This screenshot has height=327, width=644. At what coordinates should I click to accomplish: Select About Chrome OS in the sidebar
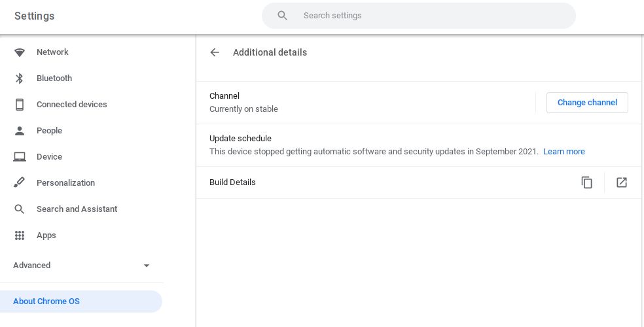81,301
